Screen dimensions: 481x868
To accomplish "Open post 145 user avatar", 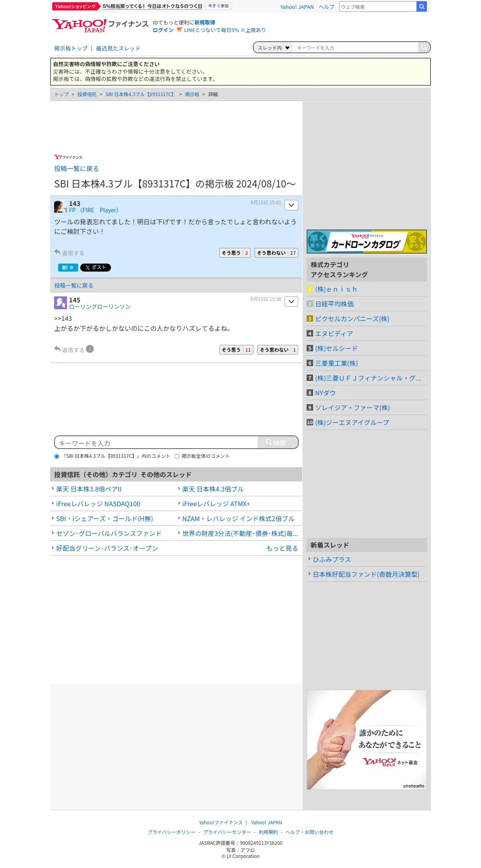I will coord(60,303).
